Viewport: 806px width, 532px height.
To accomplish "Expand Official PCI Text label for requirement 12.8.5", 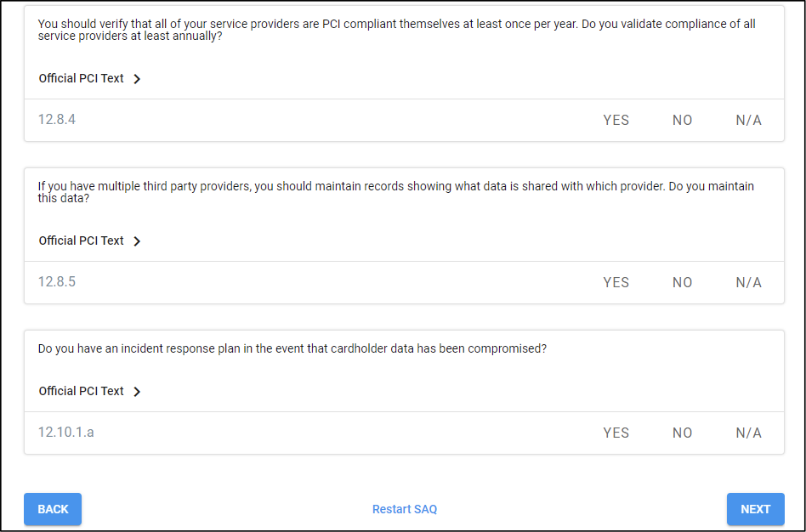I will pyautogui.click(x=82, y=241).
